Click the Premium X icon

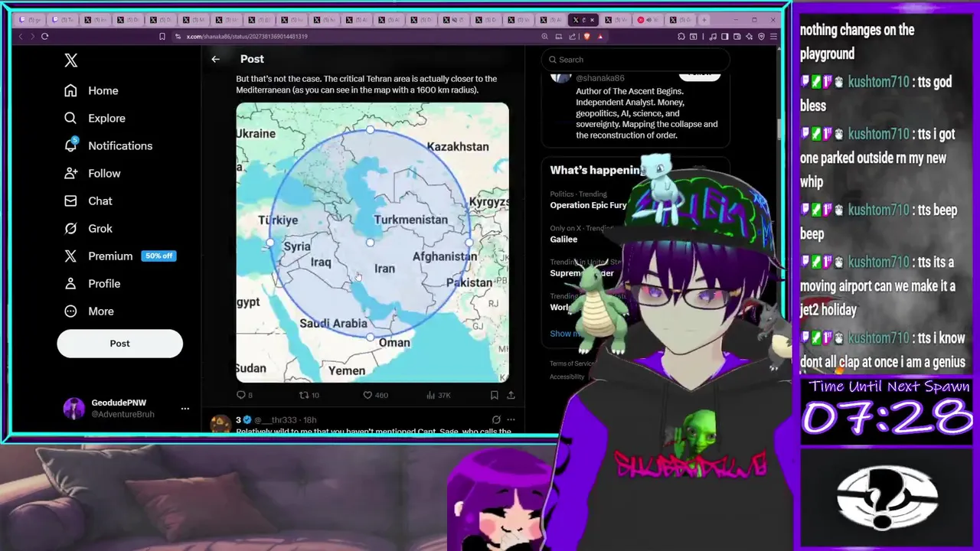coord(70,256)
